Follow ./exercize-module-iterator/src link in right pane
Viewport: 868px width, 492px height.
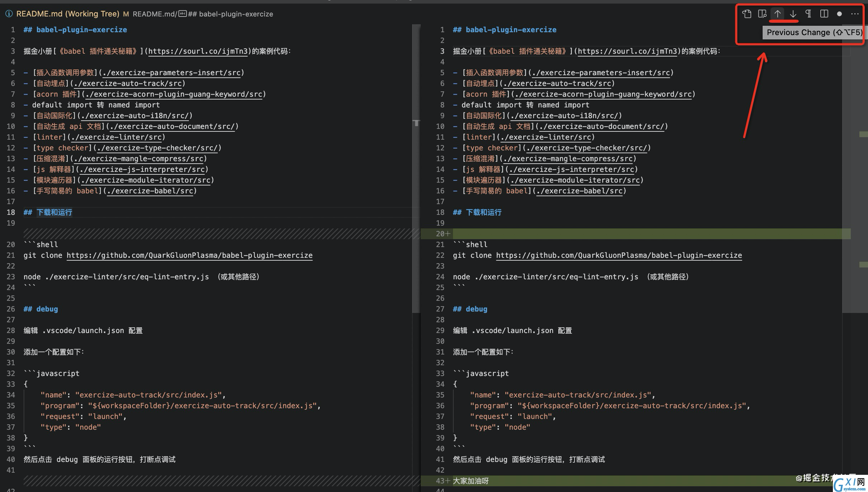click(x=575, y=180)
